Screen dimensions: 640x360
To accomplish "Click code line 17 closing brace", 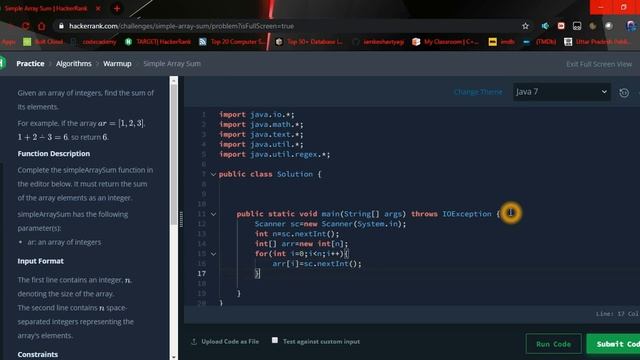I will click(257, 273).
